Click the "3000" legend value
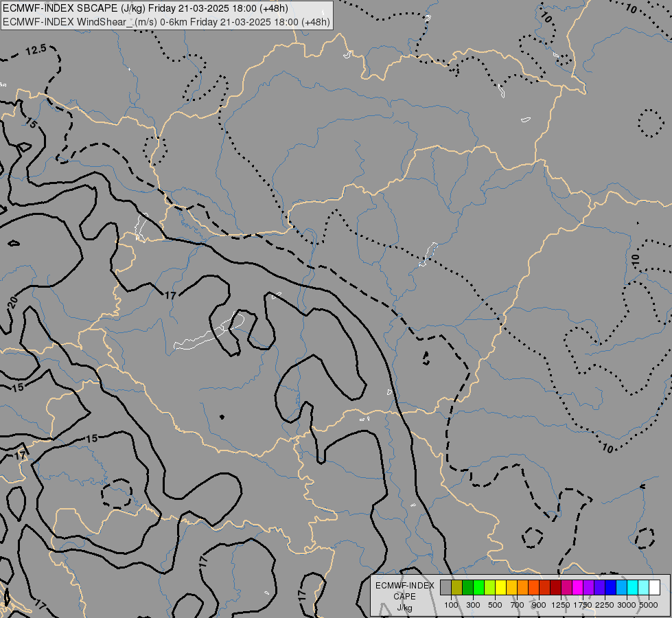 point(627,605)
